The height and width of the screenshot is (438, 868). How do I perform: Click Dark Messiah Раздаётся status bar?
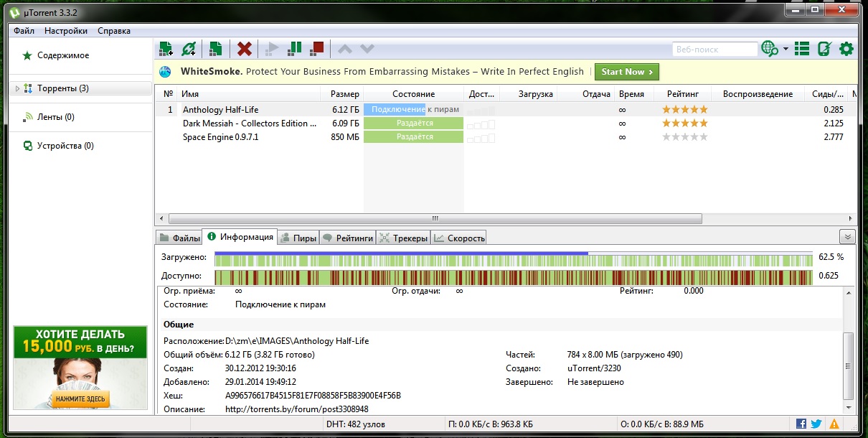click(413, 124)
